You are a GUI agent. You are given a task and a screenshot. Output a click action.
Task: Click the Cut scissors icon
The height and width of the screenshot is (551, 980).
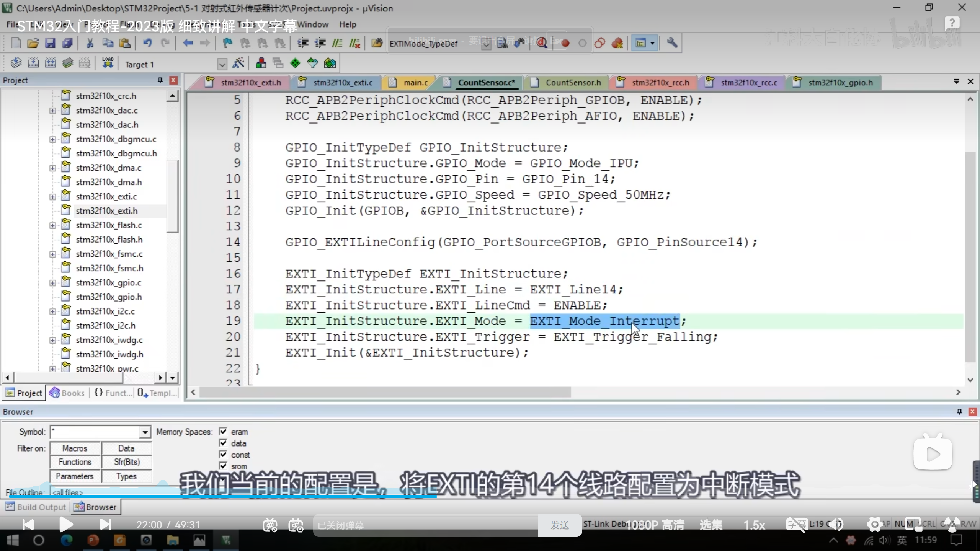point(90,43)
